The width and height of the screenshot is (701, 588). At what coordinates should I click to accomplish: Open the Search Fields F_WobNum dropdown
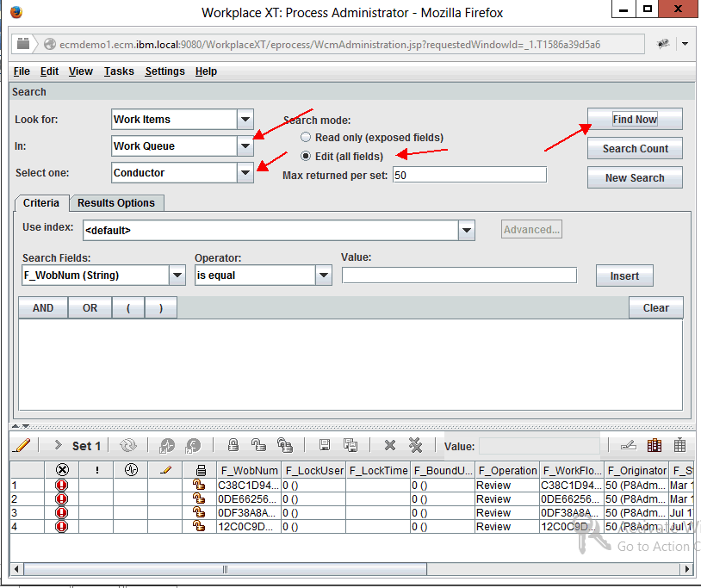pos(177,275)
